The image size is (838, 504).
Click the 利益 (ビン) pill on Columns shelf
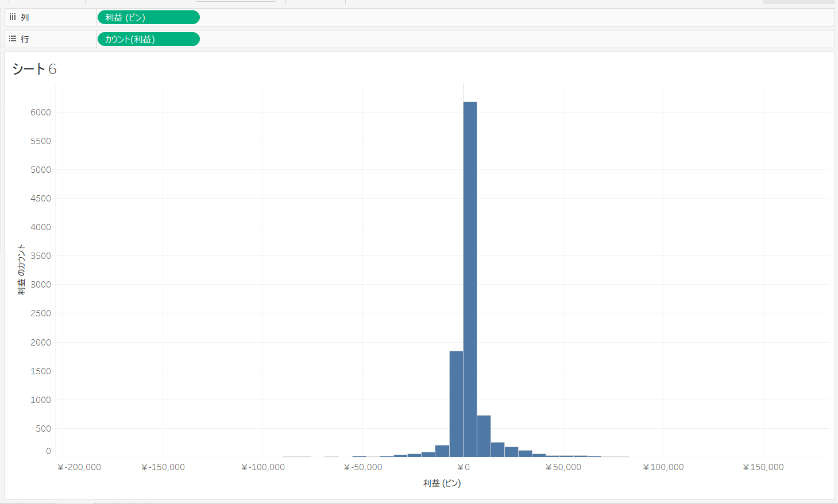click(x=149, y=17)
